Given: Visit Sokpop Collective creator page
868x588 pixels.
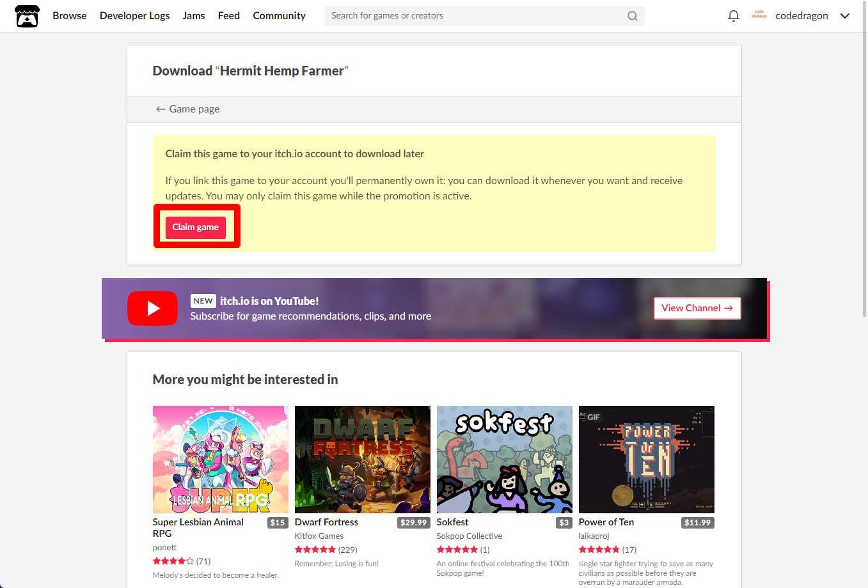Looking at the screenshot, I should [470, 536].
